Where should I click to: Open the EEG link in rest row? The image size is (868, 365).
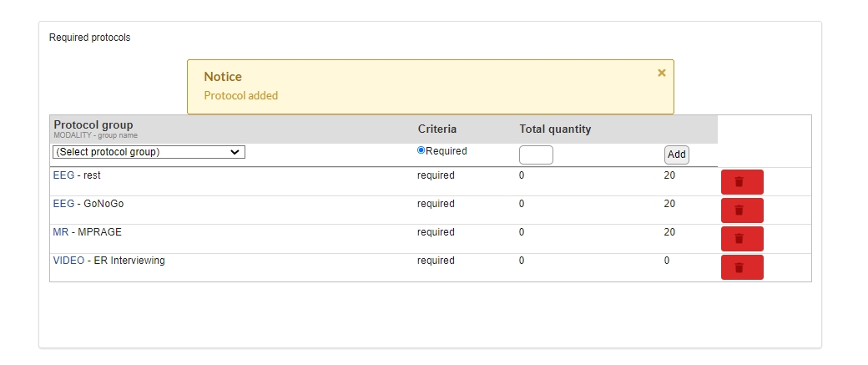pyautogui.click(x=63, y=175)
